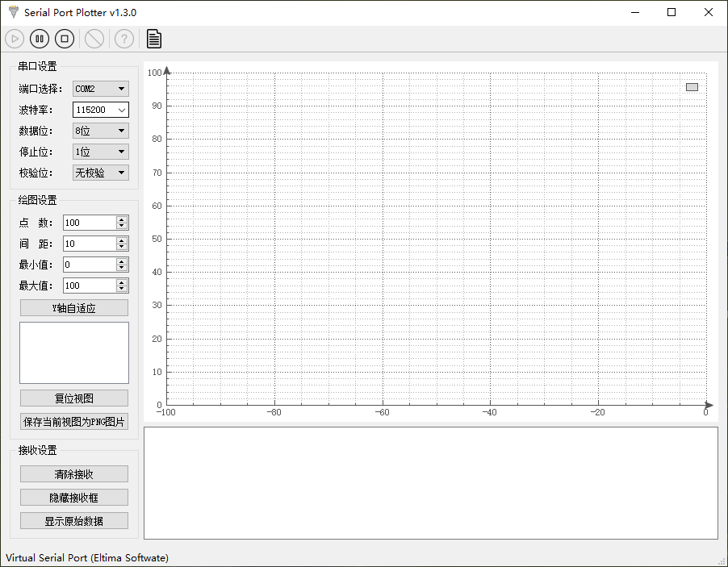Save current view as PNG image

[x=73, y=421]
